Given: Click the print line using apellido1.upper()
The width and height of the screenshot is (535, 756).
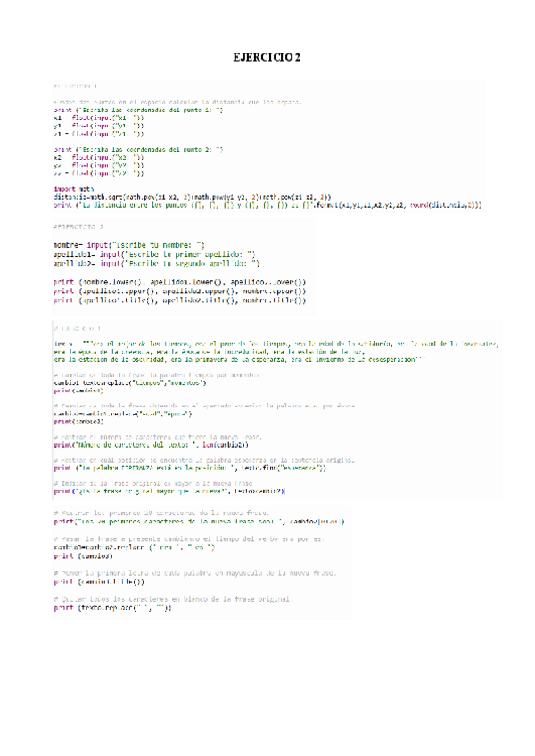Looking at the screenshot, I should pos(178,292).
